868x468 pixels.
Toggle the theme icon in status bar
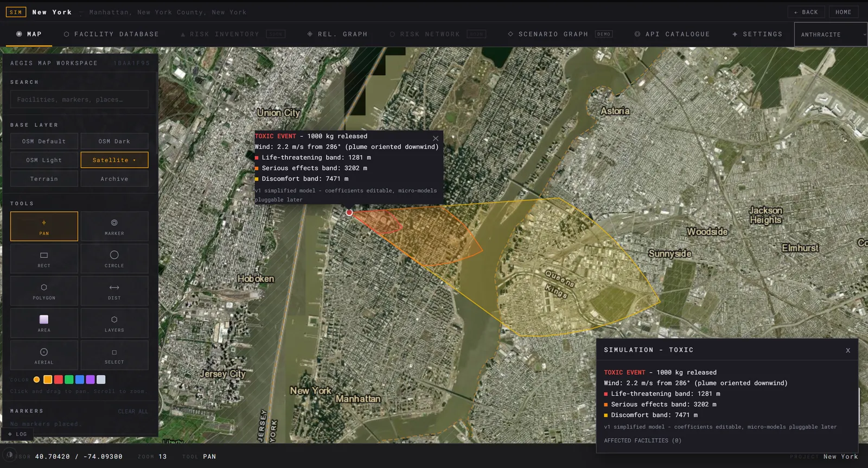tap(9, 454)
